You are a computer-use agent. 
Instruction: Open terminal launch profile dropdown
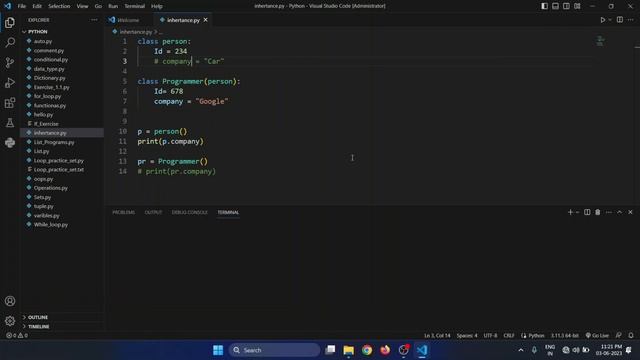coord(577,212)
